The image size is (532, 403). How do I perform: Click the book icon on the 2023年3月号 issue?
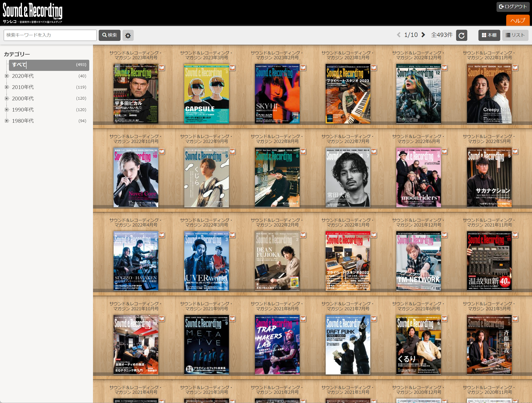click(x=232, y=68)
